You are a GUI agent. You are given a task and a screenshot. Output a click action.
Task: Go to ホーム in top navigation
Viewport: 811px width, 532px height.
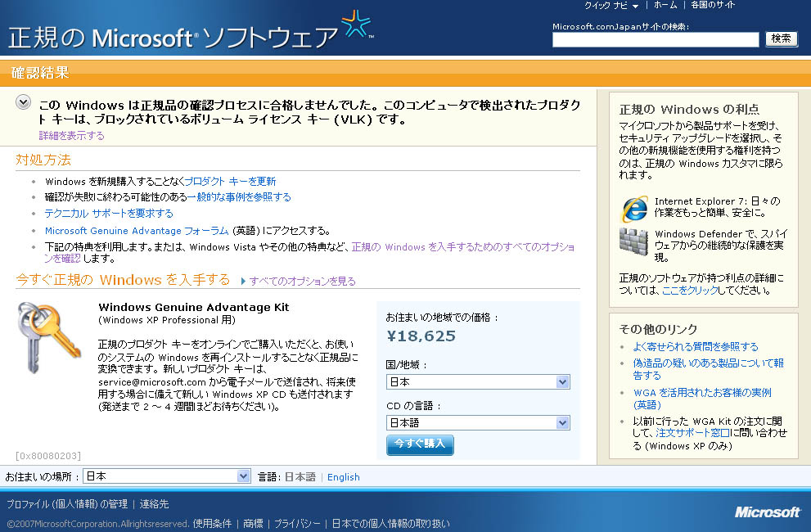[665, 5]
